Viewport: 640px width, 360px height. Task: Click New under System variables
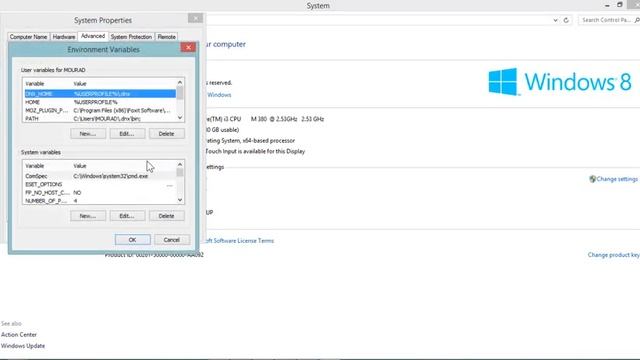pyautogui.click(x=88, y=216)
